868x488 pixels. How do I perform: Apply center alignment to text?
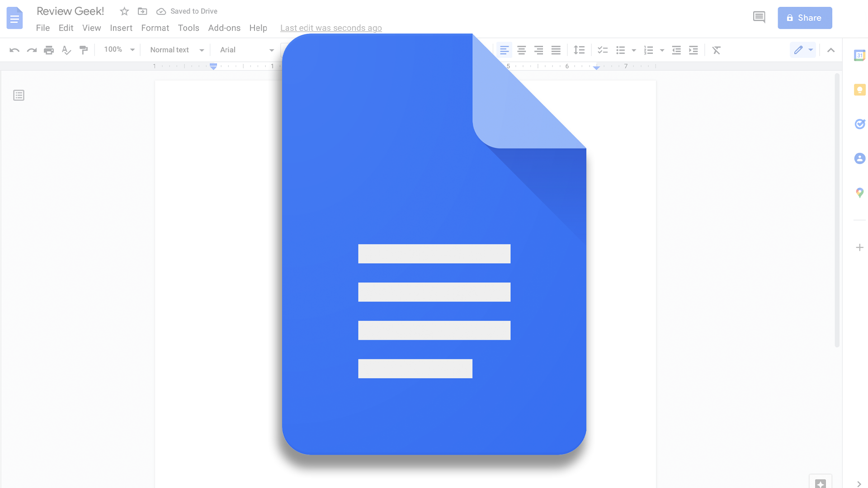(522, 50)
